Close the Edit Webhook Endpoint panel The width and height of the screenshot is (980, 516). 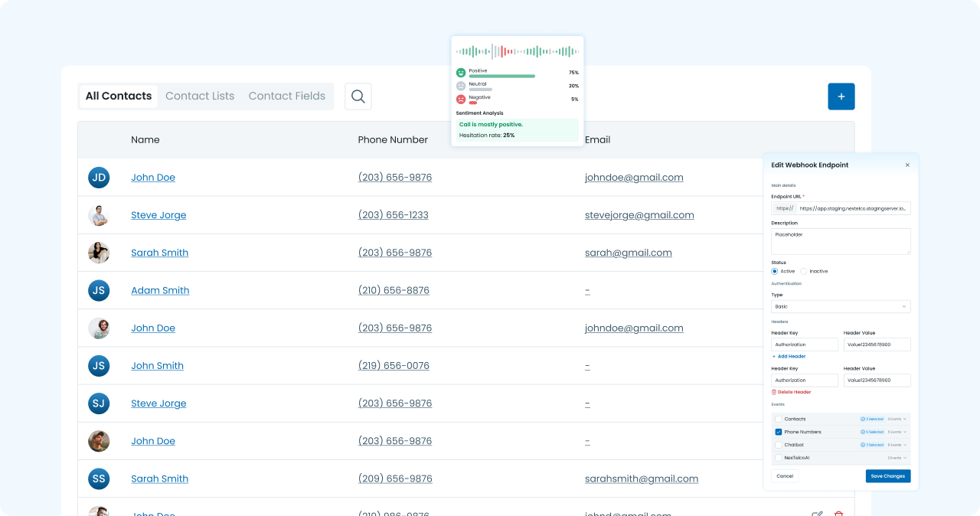(x=907, y=165)
